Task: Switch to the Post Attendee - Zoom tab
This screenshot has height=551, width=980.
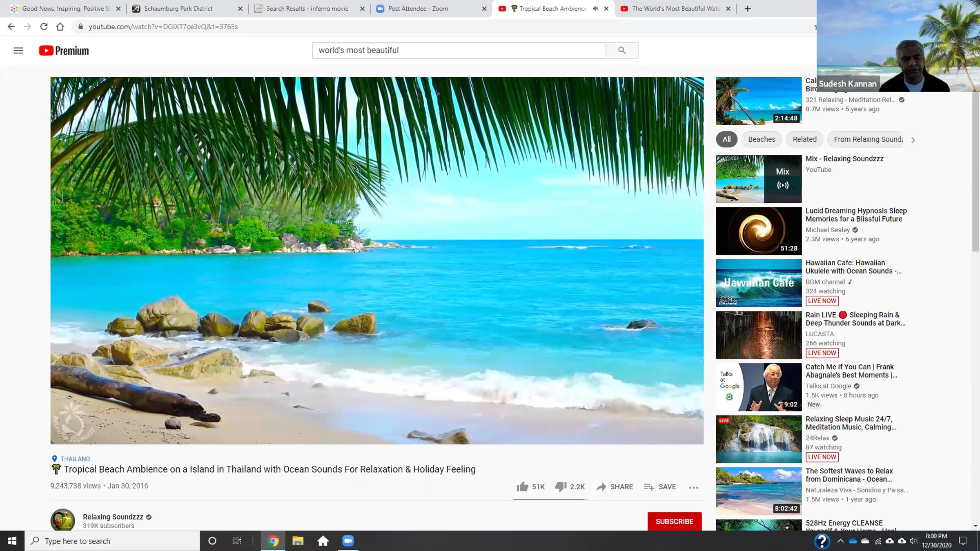Action: tap(418, 9)
